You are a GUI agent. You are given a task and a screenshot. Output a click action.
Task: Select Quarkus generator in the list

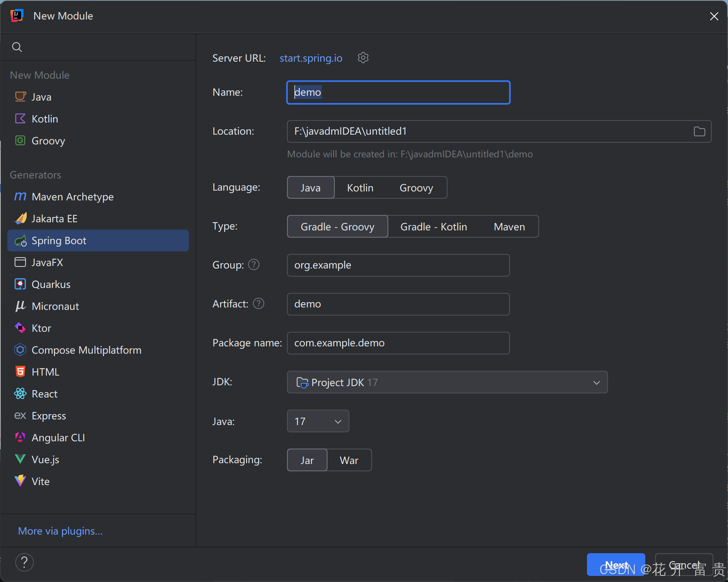point(98,284)
